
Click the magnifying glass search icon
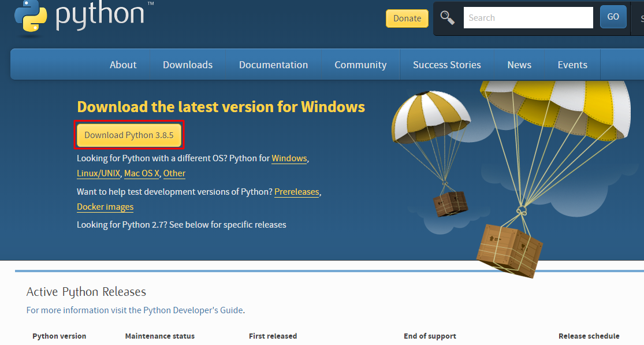coord(447,18)
